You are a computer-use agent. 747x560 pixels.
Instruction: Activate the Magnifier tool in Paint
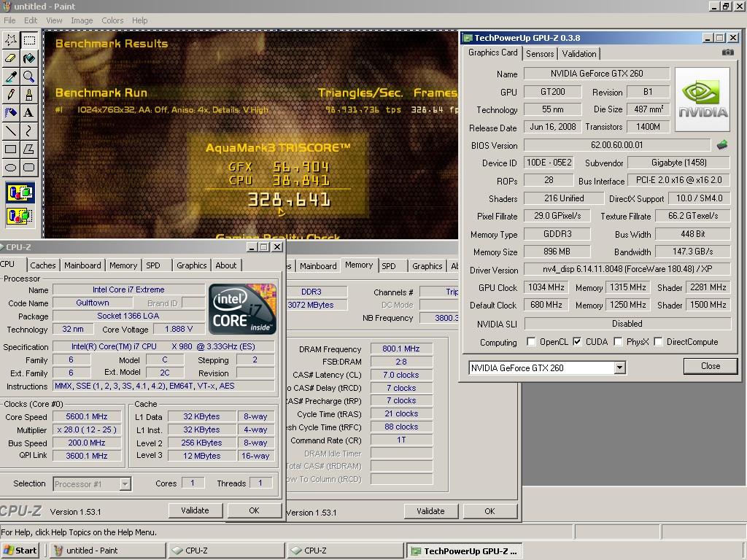pyautogui.click(x=29, y=76)
